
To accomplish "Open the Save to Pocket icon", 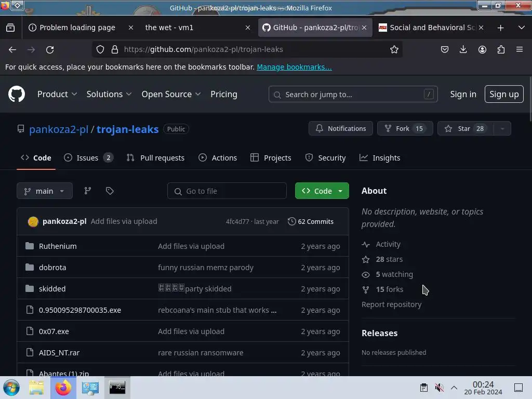I will pos(445,49).
